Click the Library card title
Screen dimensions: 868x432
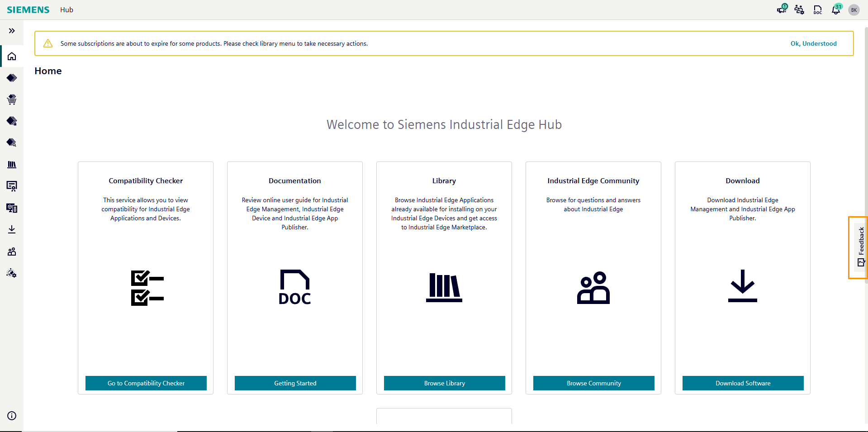pos(444,181)
